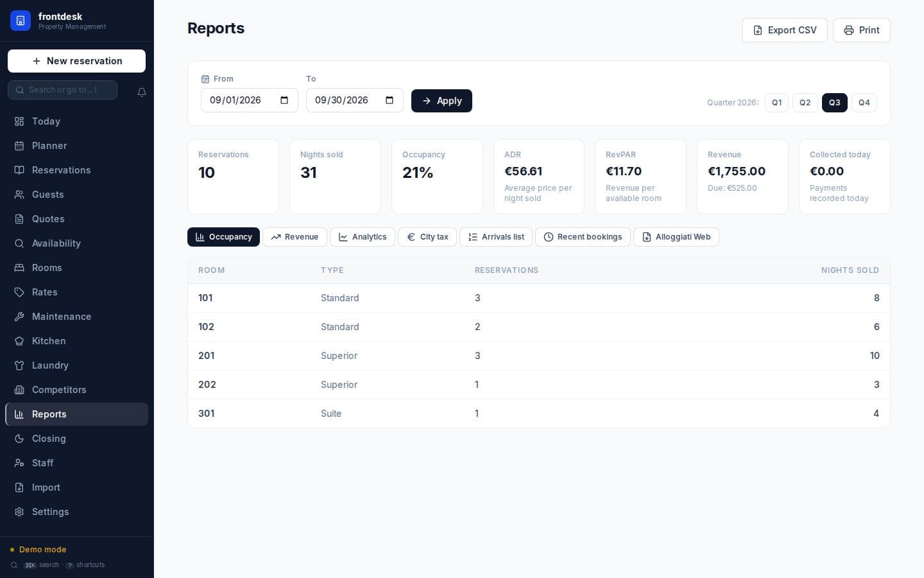The width and height of the screenshot is (924, 578).
Task: Click the Laundry shirt icon
Action: pos(19,365)
